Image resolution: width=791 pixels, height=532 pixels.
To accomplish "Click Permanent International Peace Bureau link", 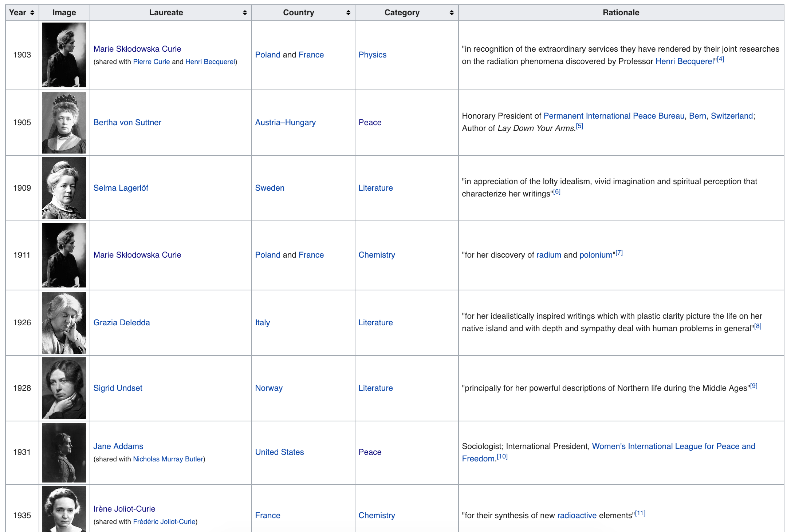I will pyautogui.click(x=614, y=116).
